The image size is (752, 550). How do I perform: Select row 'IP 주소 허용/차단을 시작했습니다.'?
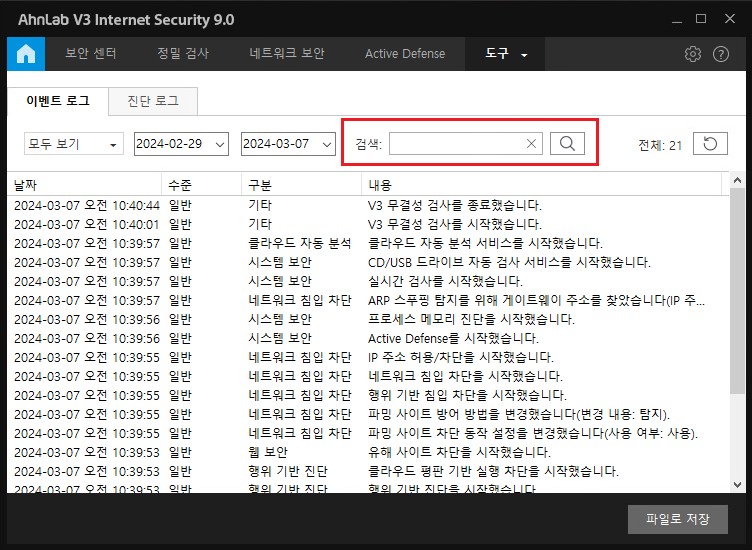[x=368, y=357]
